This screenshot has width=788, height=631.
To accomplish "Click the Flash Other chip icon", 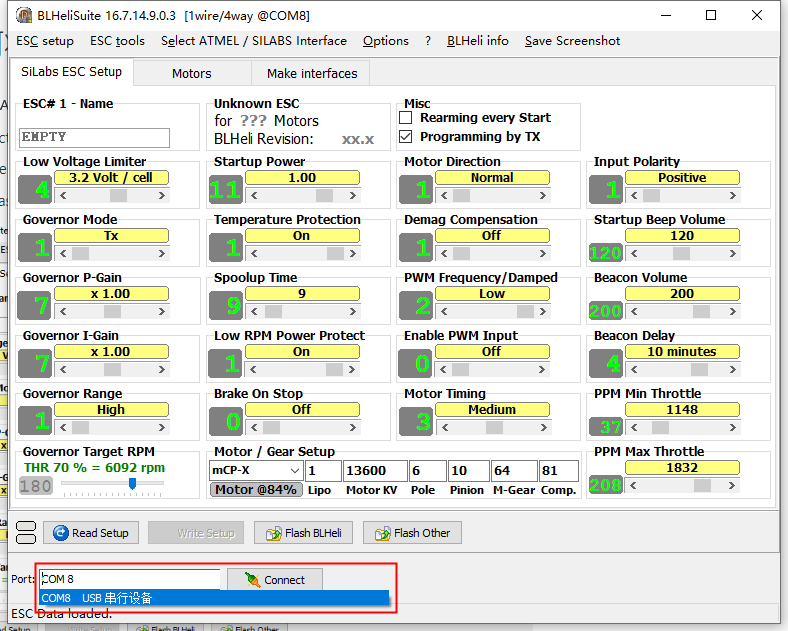I will 383,533.
